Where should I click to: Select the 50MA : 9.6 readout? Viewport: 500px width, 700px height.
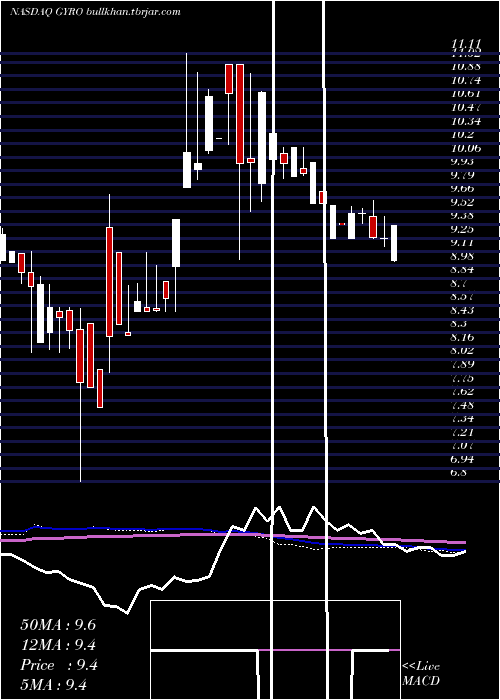58,625
